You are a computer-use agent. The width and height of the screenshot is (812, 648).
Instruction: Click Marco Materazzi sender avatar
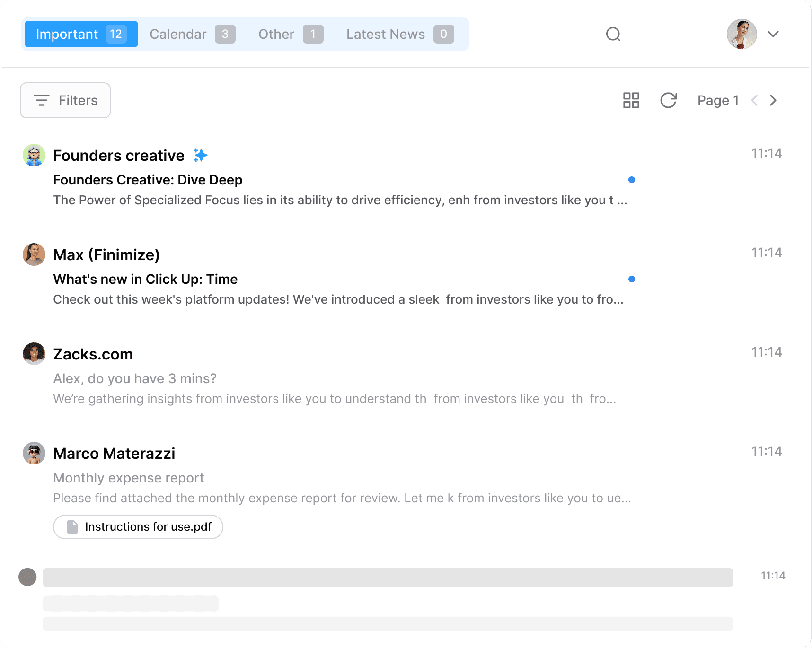coord(34,453)
